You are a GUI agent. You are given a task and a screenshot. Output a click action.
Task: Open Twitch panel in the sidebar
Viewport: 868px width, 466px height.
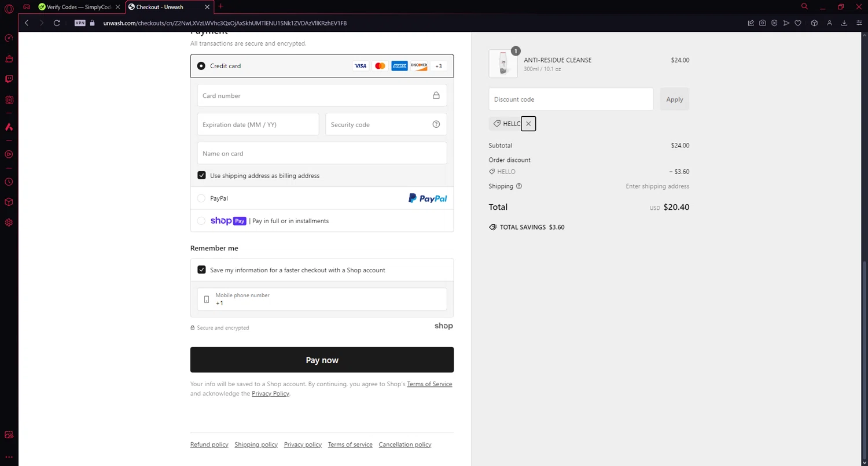9,79
